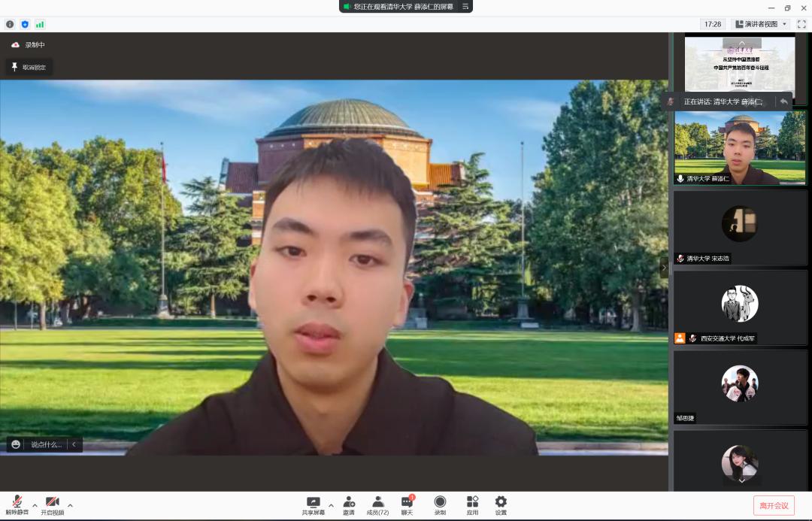Open the 演讲者视图 view dropdown
The height and width of the screenshot is (521, 812).
click(761, 24)
